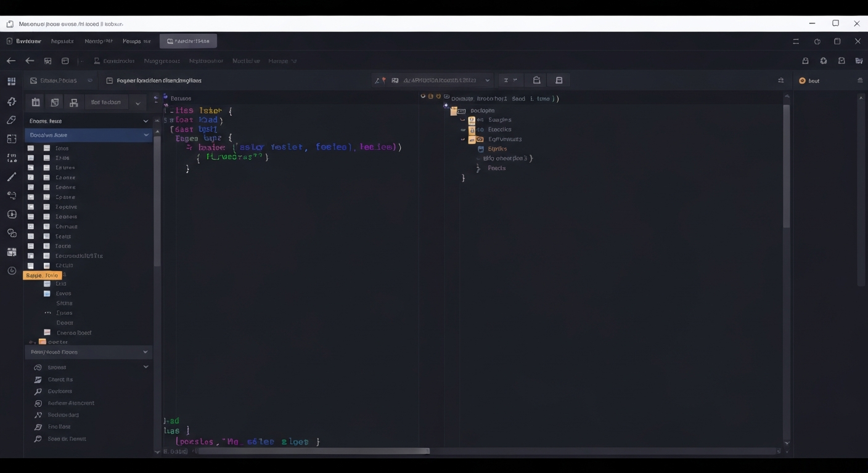Click the search icon beside 'Soea dk Denutt'
The width and height of the screenshot is (868, 473).
38,439
